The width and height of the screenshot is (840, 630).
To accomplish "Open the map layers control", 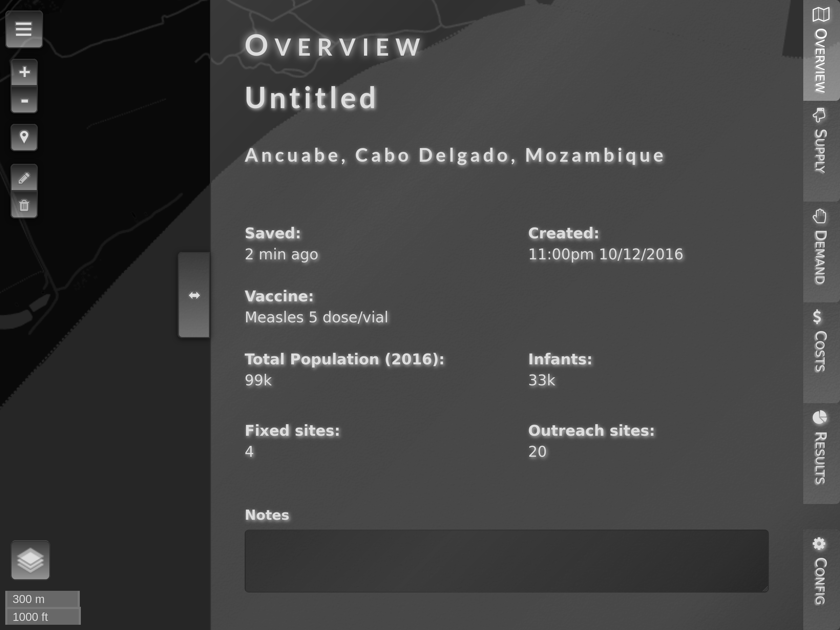I will pyautogui.click(x=30, y=560).
